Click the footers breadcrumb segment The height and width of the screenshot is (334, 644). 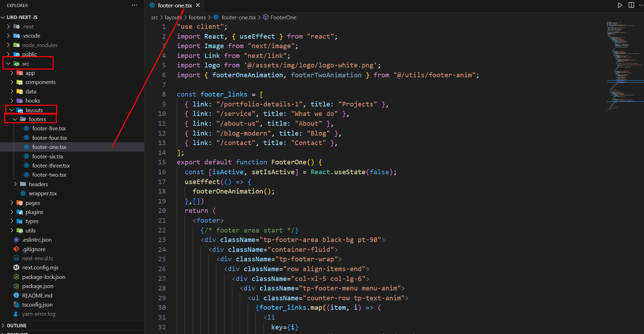[197, 17]
